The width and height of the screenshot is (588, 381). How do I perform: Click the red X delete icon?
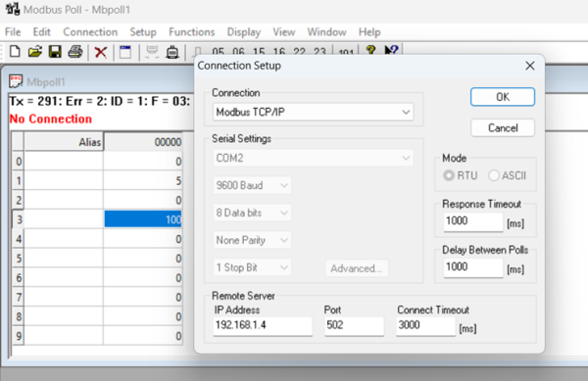pos(101,52)
